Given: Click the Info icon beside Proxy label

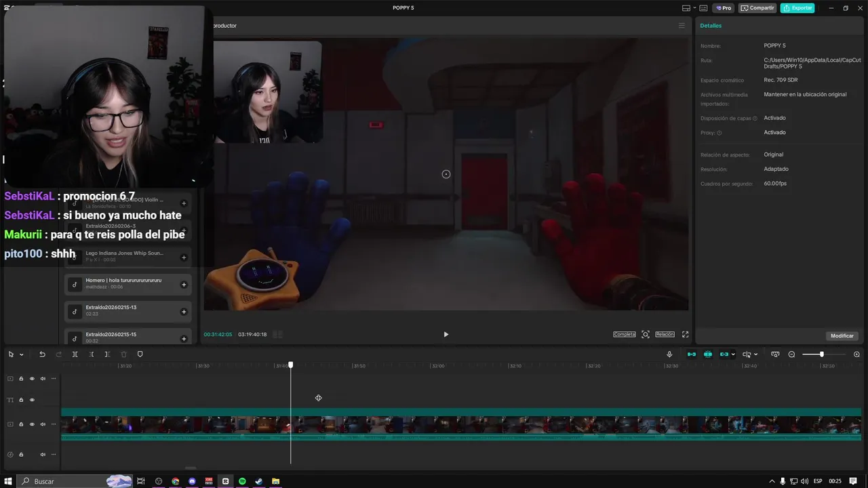Looking at the screenshot, I should 719,133.
